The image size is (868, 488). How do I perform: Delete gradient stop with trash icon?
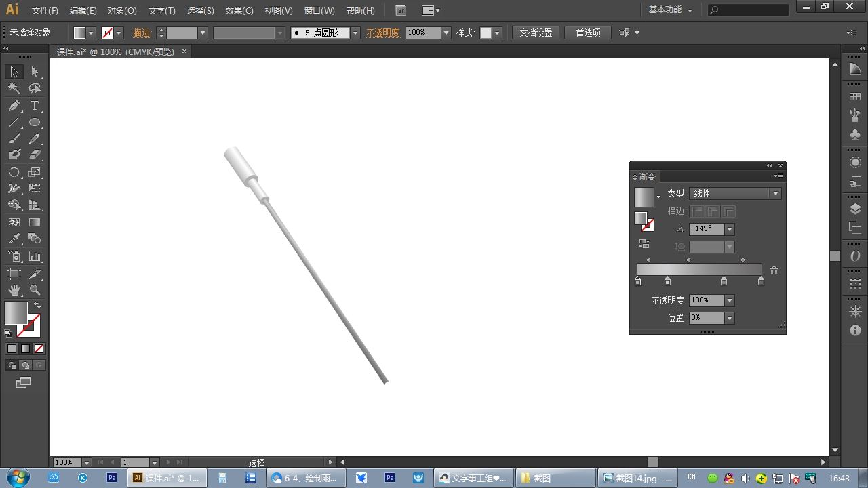point(774,270)
